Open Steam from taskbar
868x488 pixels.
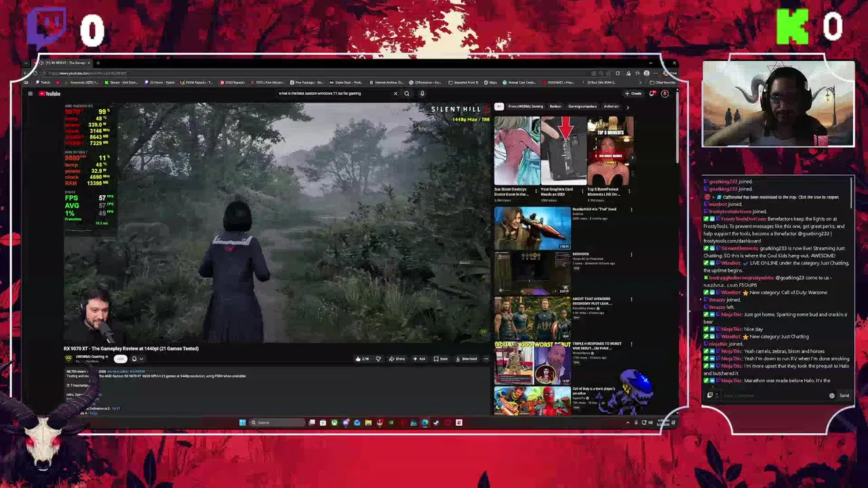click(x=436, y=423)
